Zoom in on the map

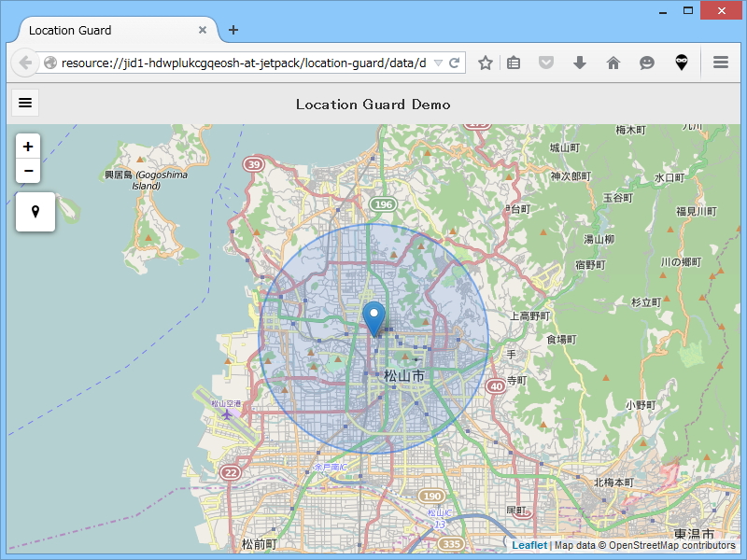(x=28, y=147)
